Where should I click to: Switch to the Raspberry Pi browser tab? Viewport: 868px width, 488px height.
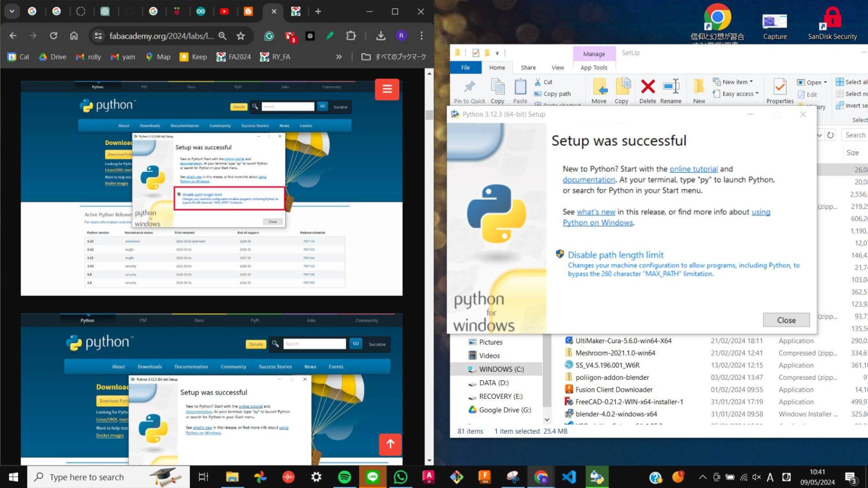pyautogui.click(x=177, y=11)
